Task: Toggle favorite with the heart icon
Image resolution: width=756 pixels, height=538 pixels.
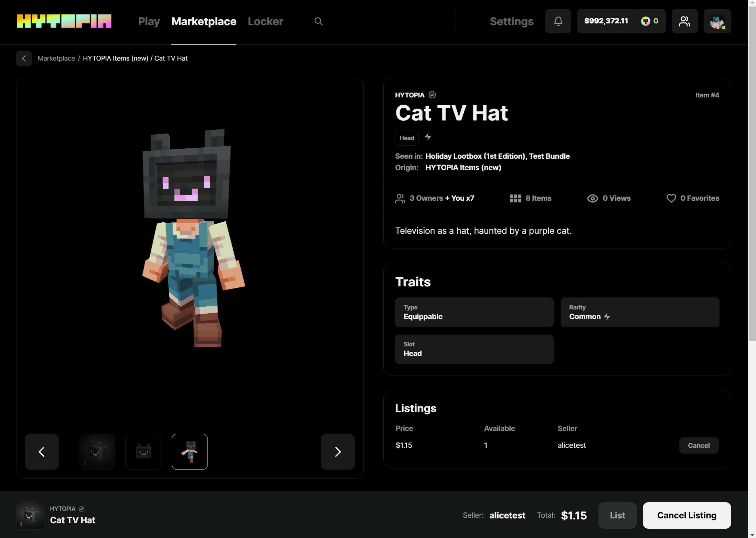Action: tap(671, 198)
